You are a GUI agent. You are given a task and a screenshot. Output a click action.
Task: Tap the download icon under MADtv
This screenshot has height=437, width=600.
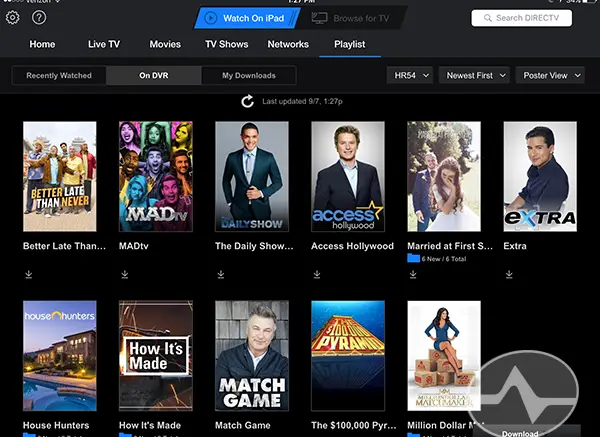125,274
